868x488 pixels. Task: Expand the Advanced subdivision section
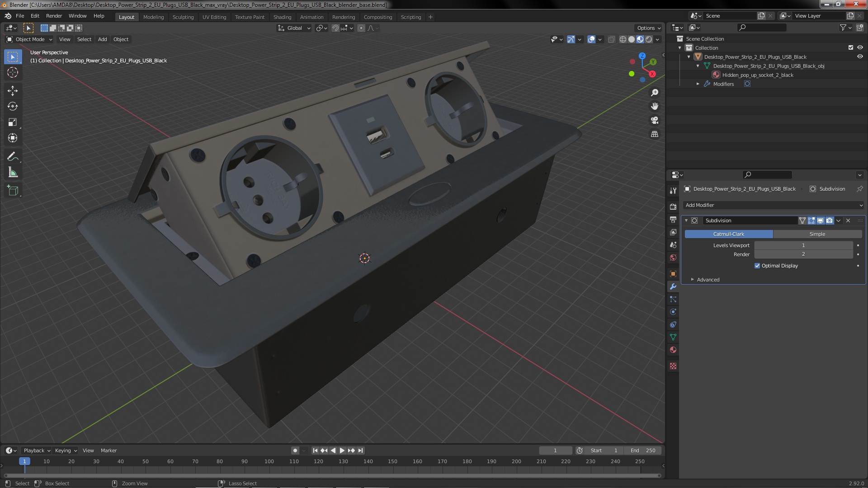click(708, 280)
